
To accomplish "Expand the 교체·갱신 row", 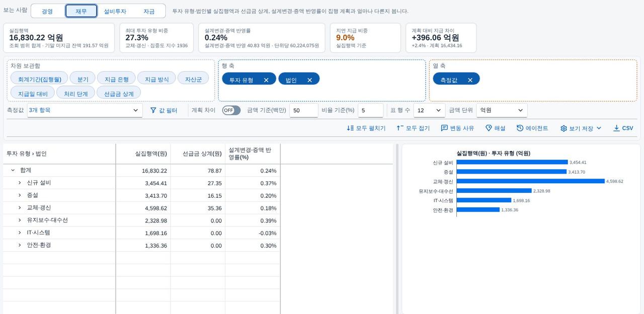I will 20,208.
